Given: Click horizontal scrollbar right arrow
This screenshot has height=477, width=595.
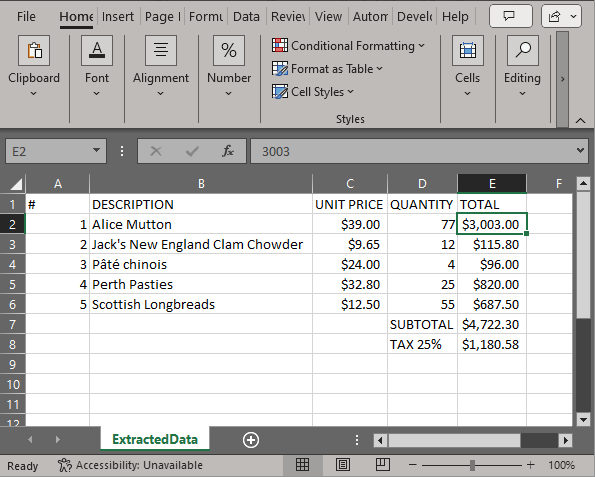Looking at the screenshot, I should coord(565,441).
